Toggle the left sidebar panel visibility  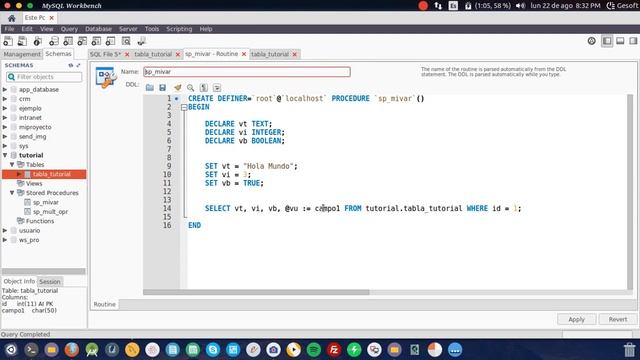pyautogui.click(x=607, y=41)
